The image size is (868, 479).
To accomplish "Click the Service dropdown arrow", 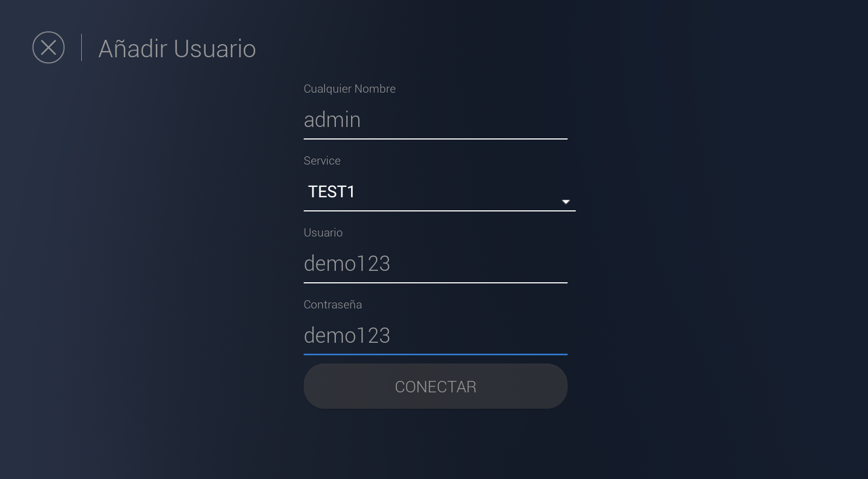I will tap(565, 202).
